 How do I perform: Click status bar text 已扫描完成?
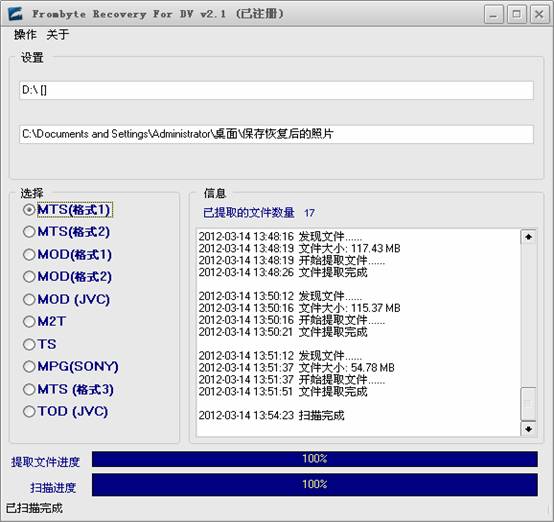34,509
